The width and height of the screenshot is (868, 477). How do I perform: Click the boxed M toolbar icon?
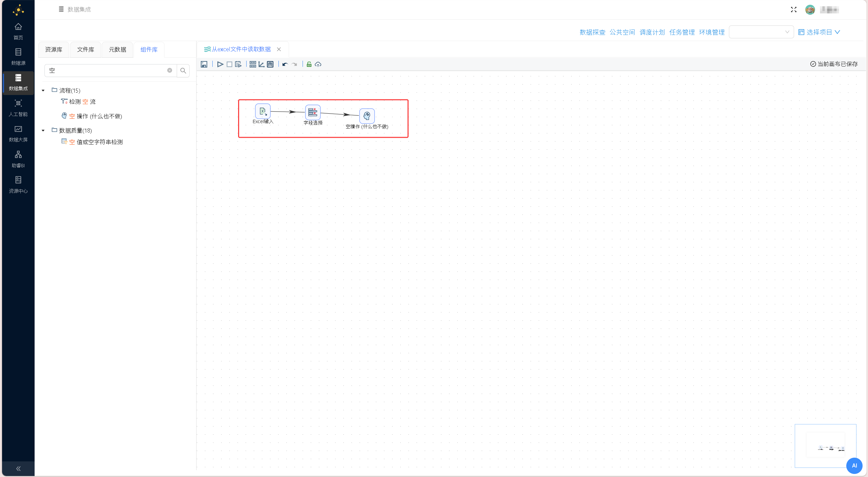270,64
